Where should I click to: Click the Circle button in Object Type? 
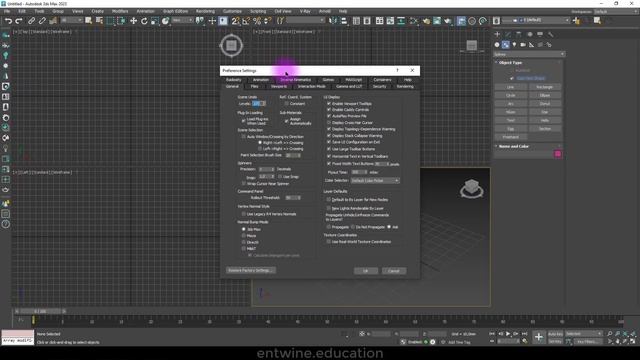coord(511,96)
